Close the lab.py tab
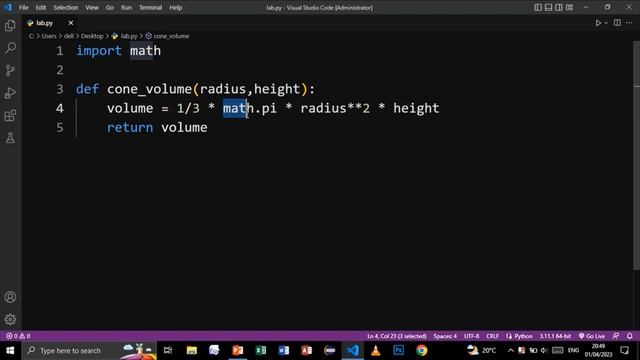The width and height of the screenshot is (640, 360). (71, 23)
